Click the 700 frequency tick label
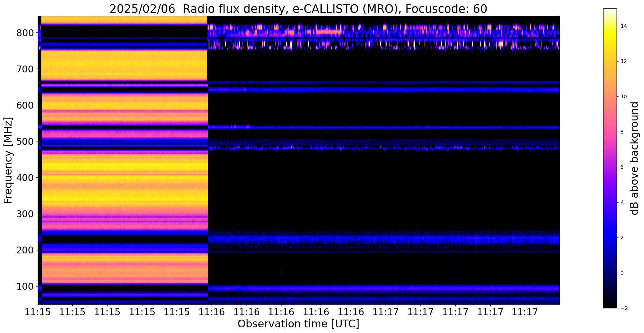This screenshot has width=644, height=333. point(25,69)
